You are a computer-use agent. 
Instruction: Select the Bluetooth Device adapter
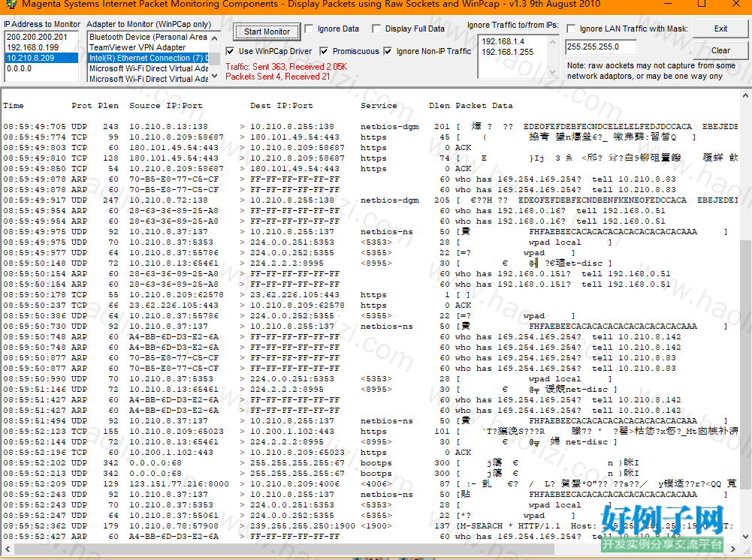coord(148,37)
